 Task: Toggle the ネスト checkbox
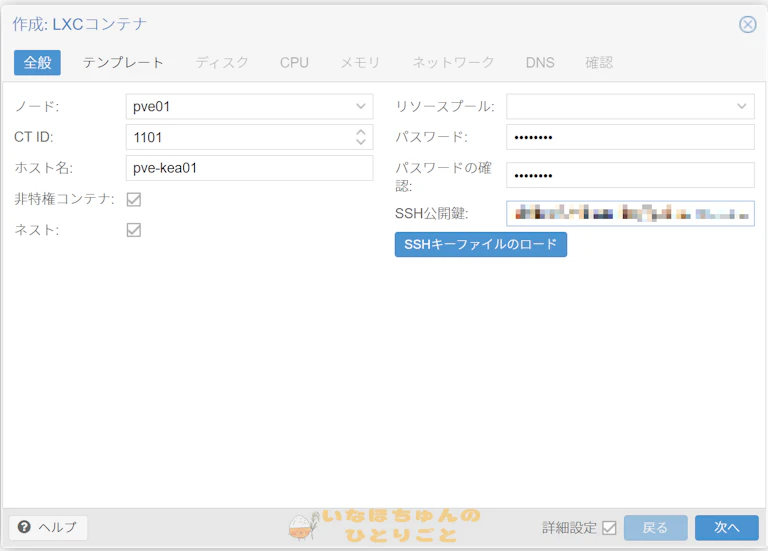(133, 230)
